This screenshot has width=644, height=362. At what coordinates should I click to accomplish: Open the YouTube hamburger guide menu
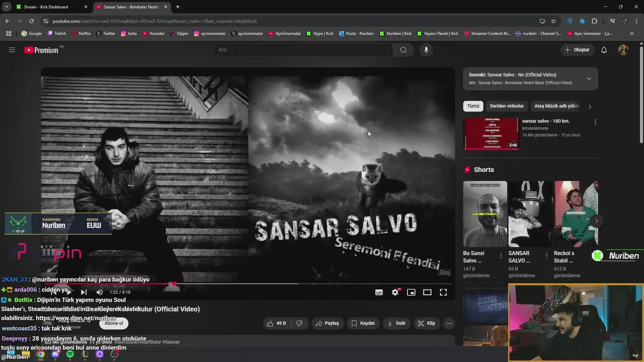12,50
